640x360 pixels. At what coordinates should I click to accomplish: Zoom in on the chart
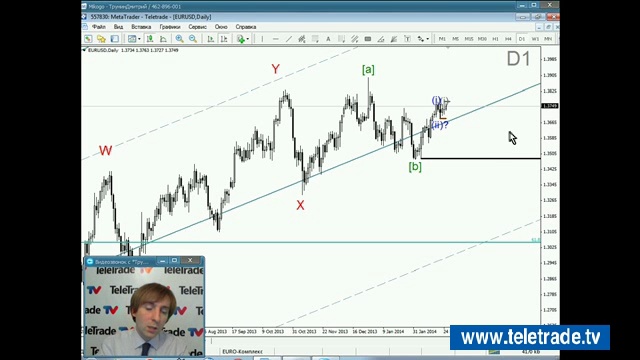coord(179,39)
